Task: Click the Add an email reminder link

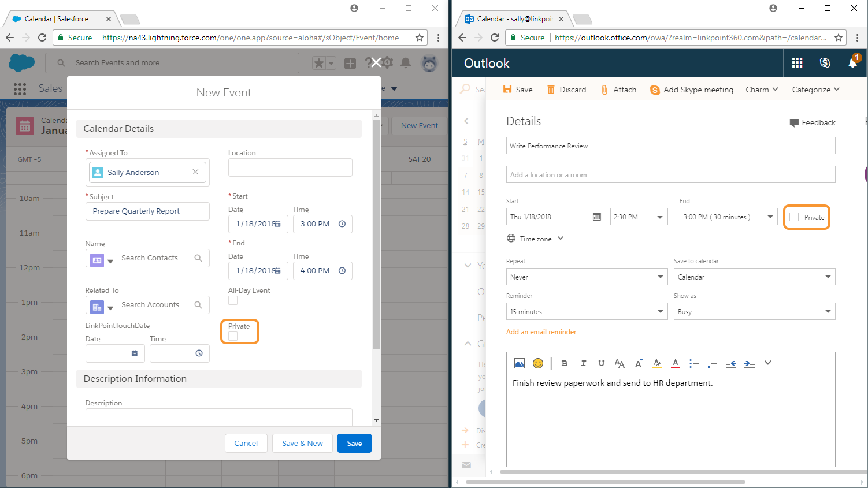Action: tap(541, 332)
